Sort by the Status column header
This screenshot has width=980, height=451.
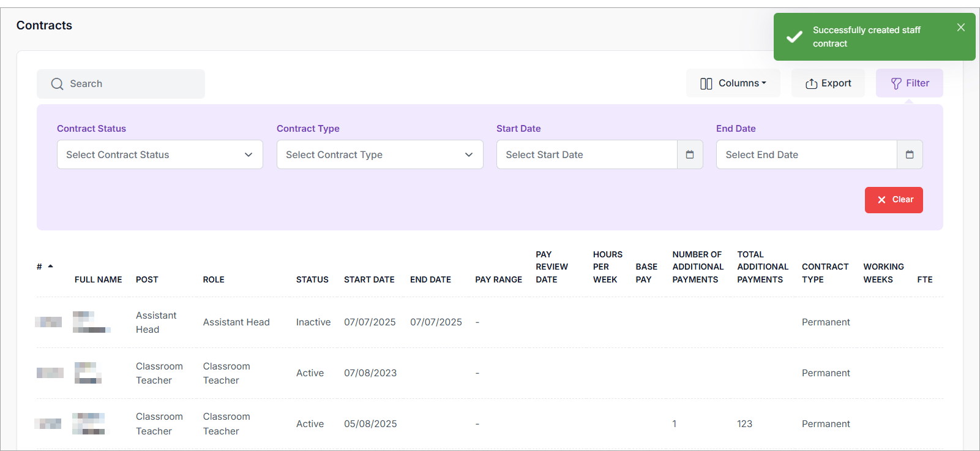[312, 279]
